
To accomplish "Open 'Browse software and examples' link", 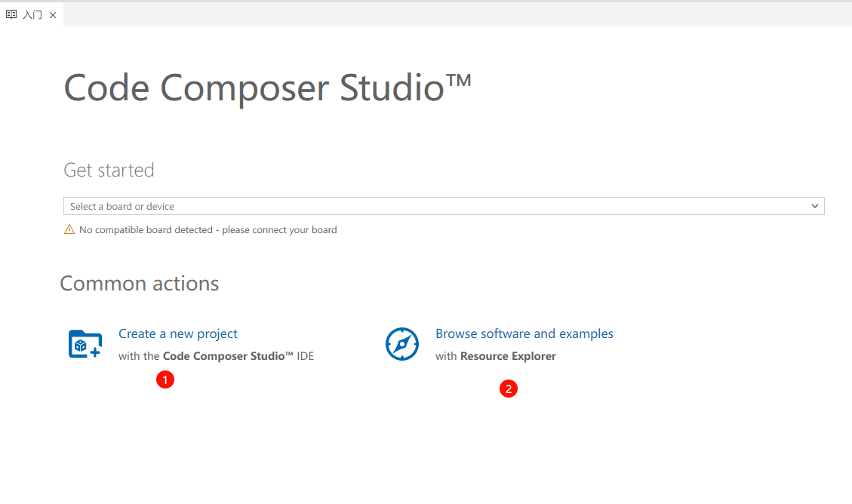I will click(x=524, y=333).
